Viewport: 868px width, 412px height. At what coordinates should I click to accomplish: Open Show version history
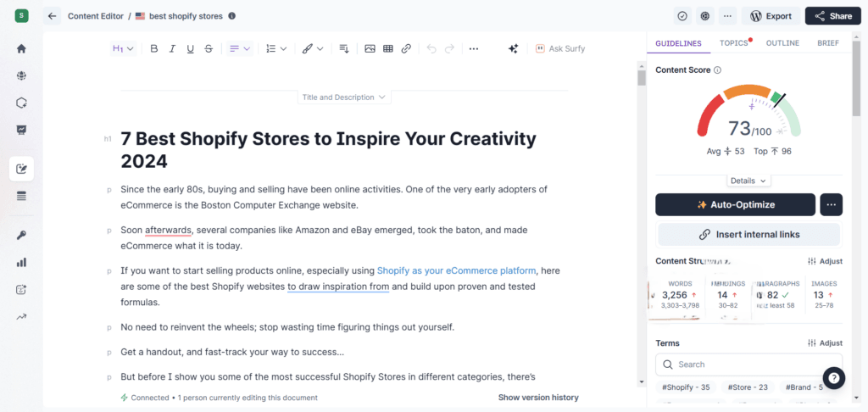click(538, 398)
